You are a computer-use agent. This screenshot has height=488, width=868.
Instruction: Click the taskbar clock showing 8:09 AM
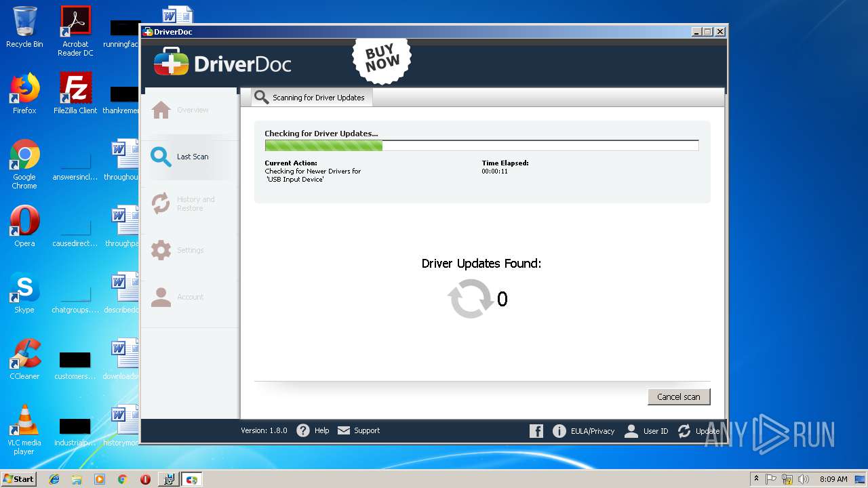pyautogui.click(x=833, y=479)
